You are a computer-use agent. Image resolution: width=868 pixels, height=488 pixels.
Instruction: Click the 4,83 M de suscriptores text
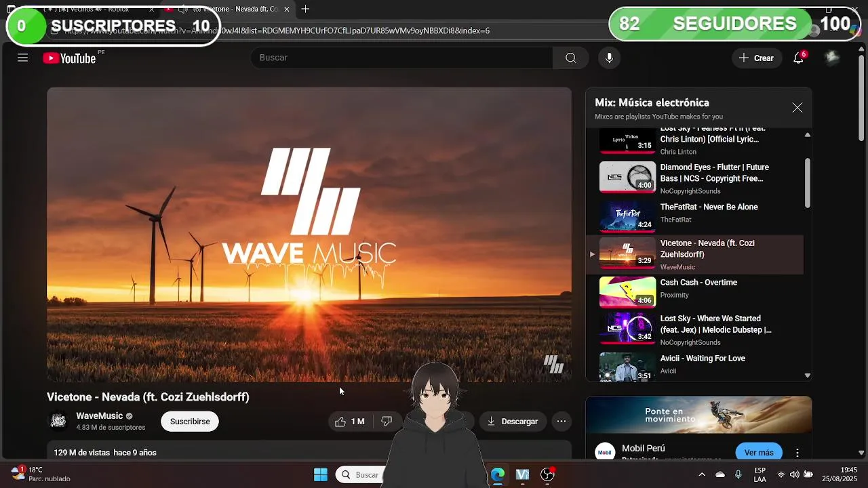(111, 428)
